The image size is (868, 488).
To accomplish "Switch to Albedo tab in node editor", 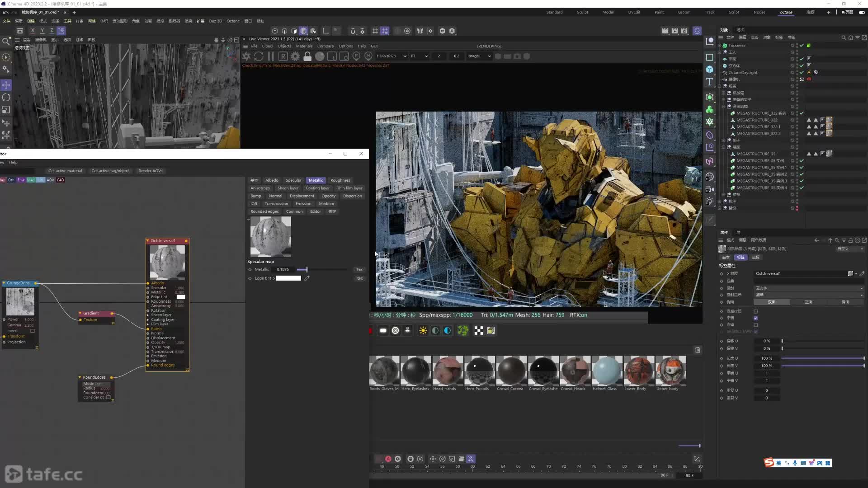I will [x=272, y=180].
